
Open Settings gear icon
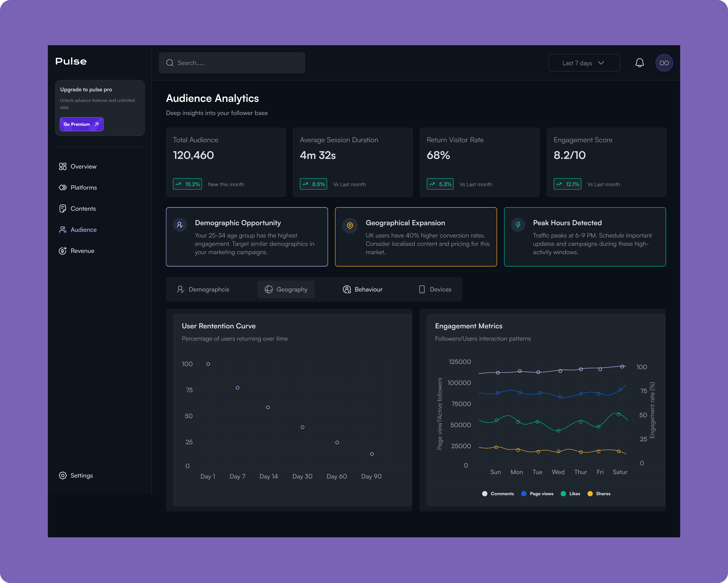click(63, 475)
